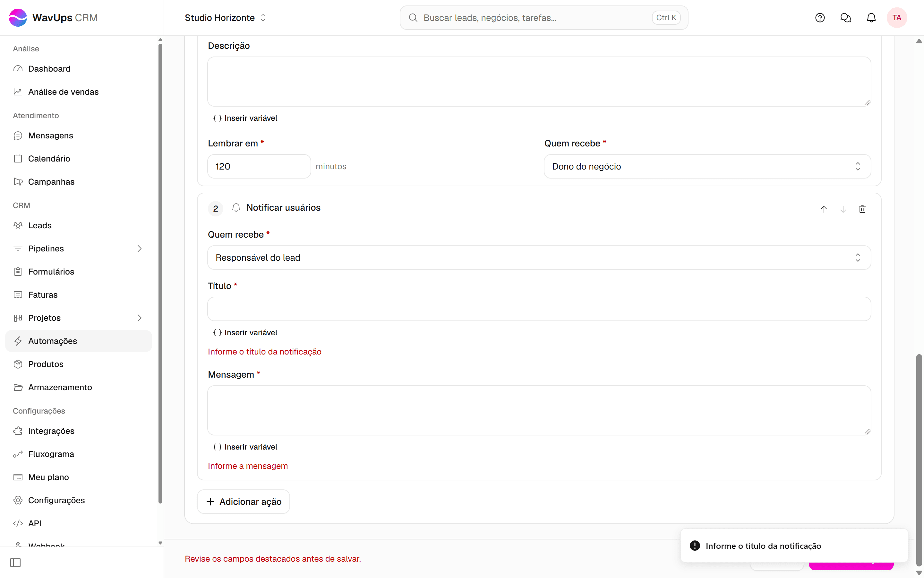Open the chat bubbles icon in header

845,18
